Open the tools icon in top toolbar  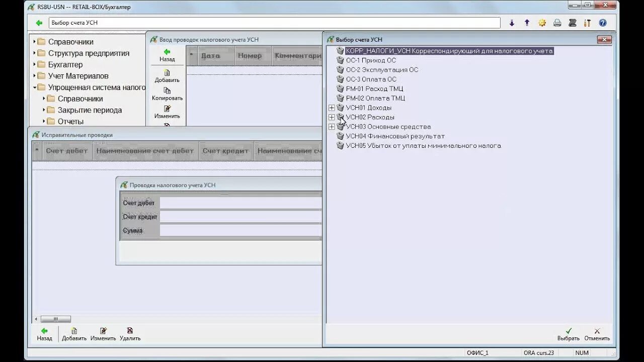[x=587, y=23]
